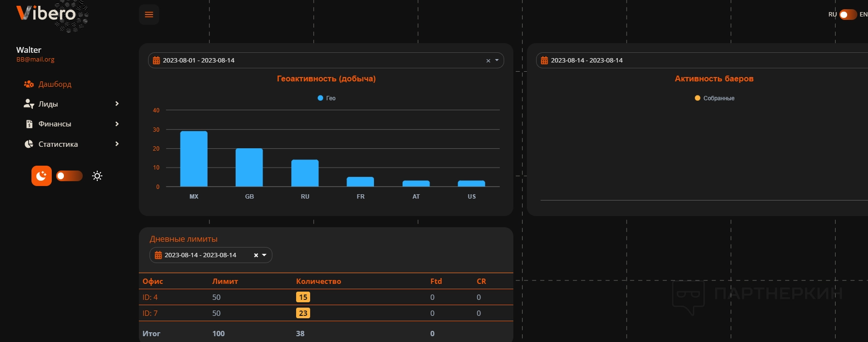Click calendar icon in Геоактивность date field
Image resolution: width=868 pixels, height=342 pixels.
click(x=156, y=61)
